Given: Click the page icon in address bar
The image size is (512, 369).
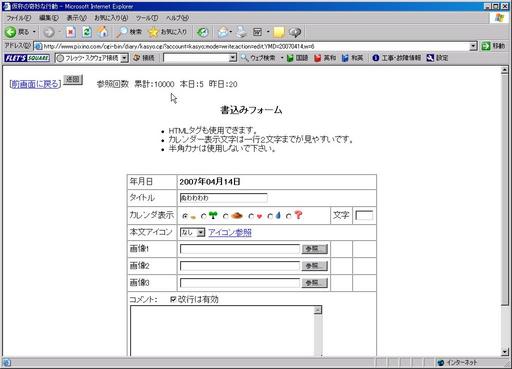Looking at the screenshot, I should [38, 46].
